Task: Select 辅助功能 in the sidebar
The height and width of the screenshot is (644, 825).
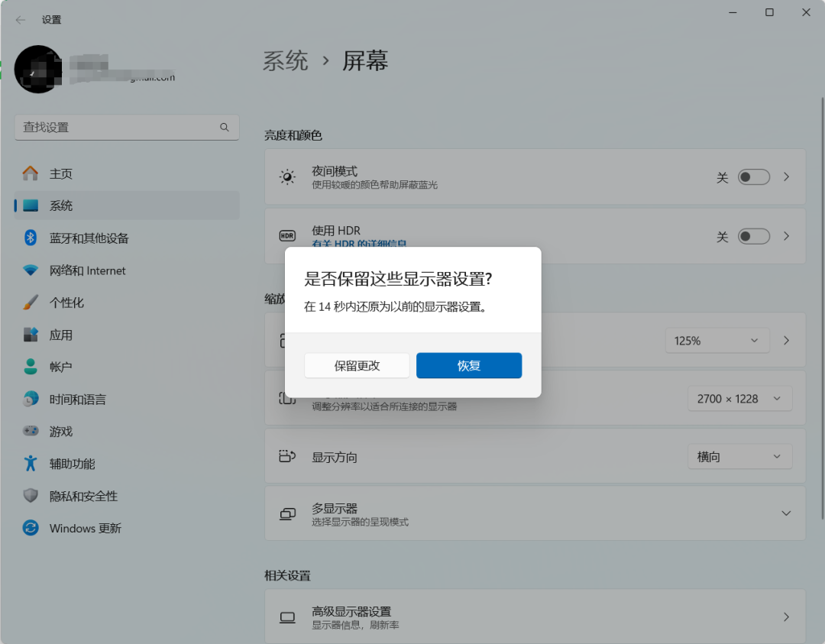Action: (73, 464)
